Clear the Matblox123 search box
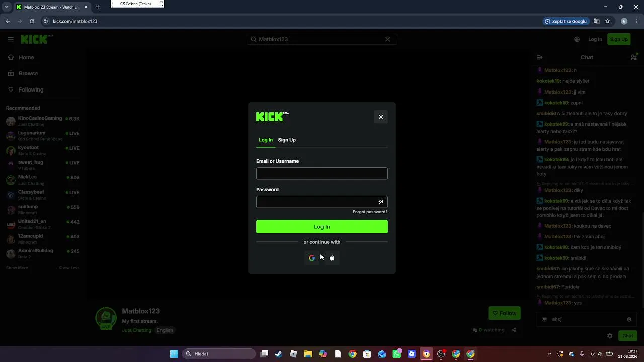Image resolution: width=644 pixels, height=362 pixels. tap(387, 39)
